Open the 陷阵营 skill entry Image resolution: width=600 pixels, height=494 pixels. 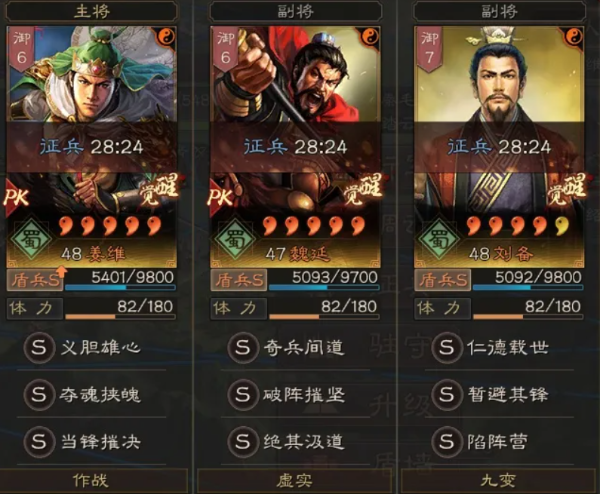point(499,442)
